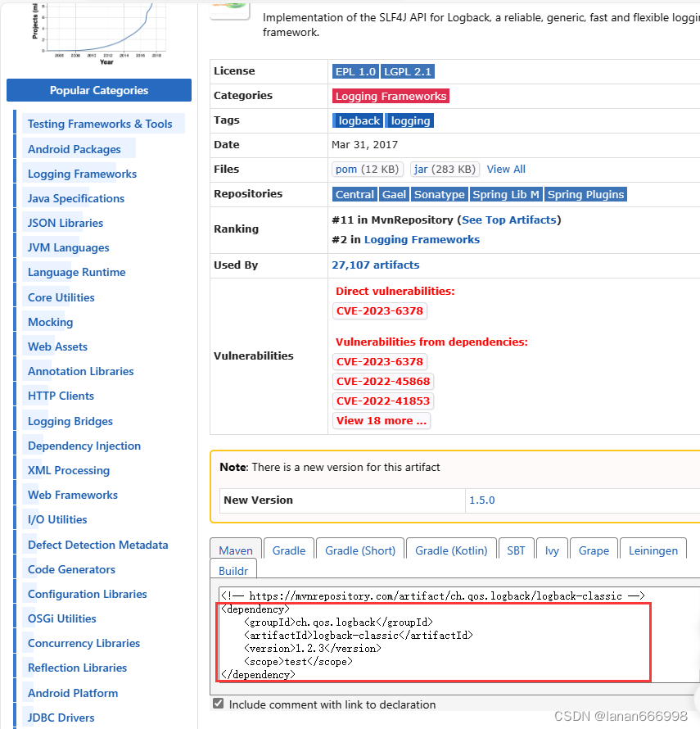Open the Leiningen tab

(653, 550)
